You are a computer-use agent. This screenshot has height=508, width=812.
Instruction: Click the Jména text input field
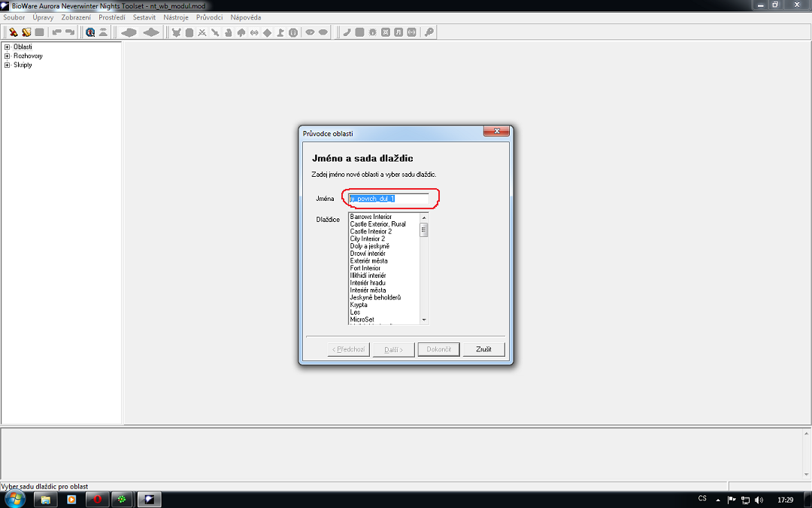coord(388,199)
